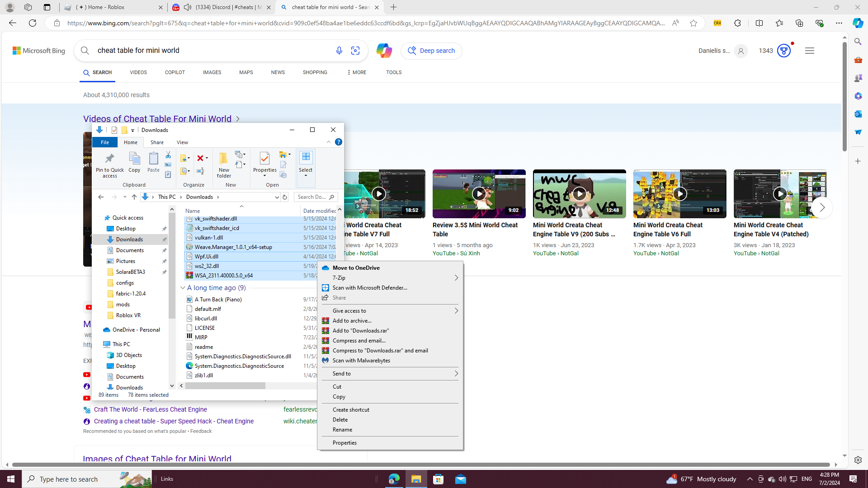Open the Properties checkmark icon in ribbon

click(x=264, y=158)
